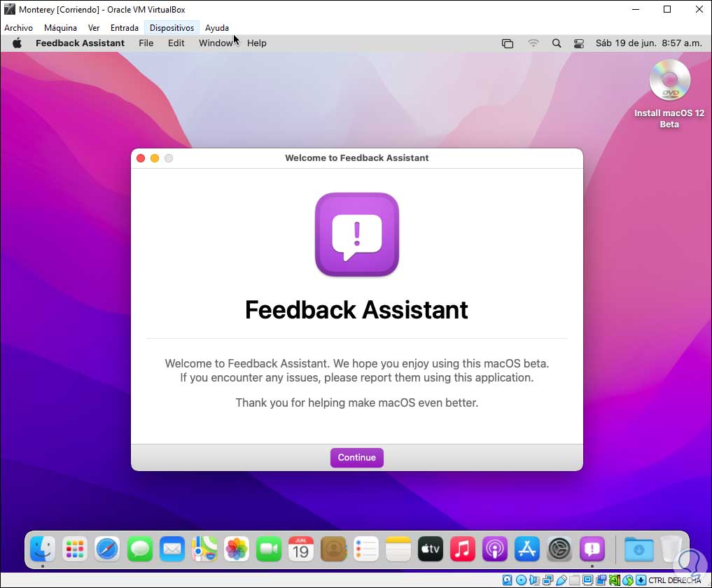Image resolution: width=712 pixels, height=588 pixels.
Task: Click VirtualBox optical disc status icon
Action: tap(522, 580)
